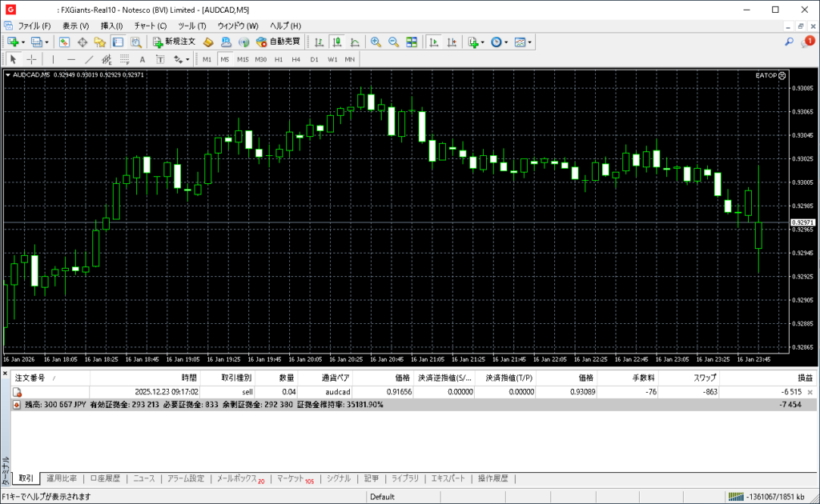
Task: Click the 損益 column header
Action: [804, 377]
